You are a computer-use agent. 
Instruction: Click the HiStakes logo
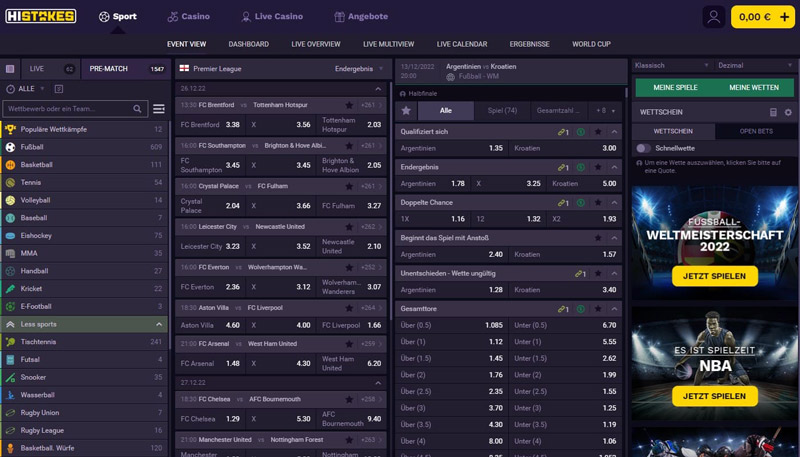click(41, 16)
